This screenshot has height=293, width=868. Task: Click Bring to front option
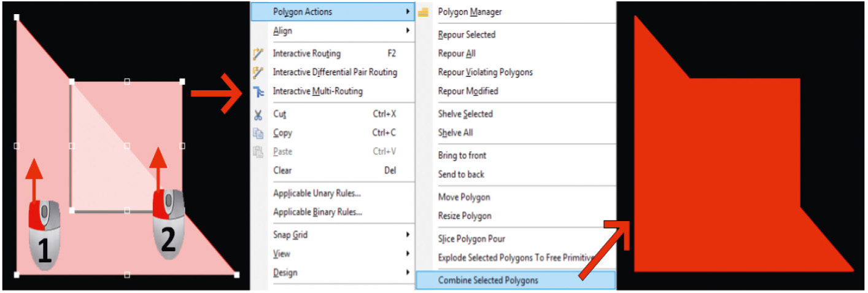(462, 155)
